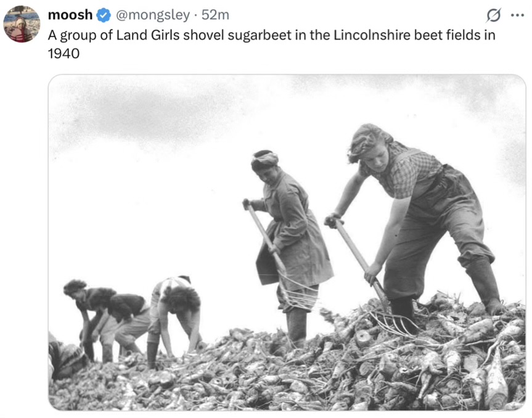The height and width of the screenshot is (418, 532).
Task: Open the three-dot More options menu
Action: (517, 15)
